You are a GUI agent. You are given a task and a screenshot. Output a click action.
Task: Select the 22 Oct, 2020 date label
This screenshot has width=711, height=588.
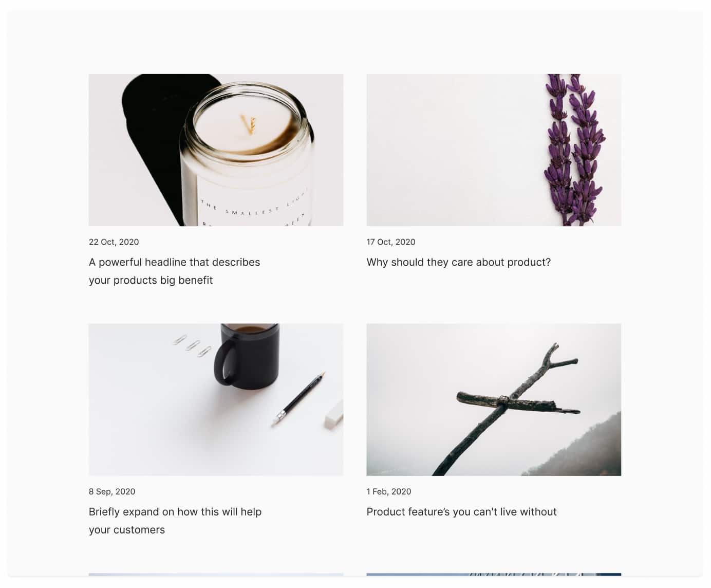tap(114, 242)
